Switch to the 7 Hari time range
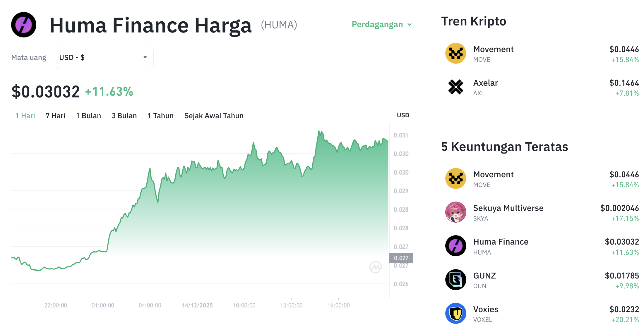The image size is (644, 330). [x=55, y=116]
